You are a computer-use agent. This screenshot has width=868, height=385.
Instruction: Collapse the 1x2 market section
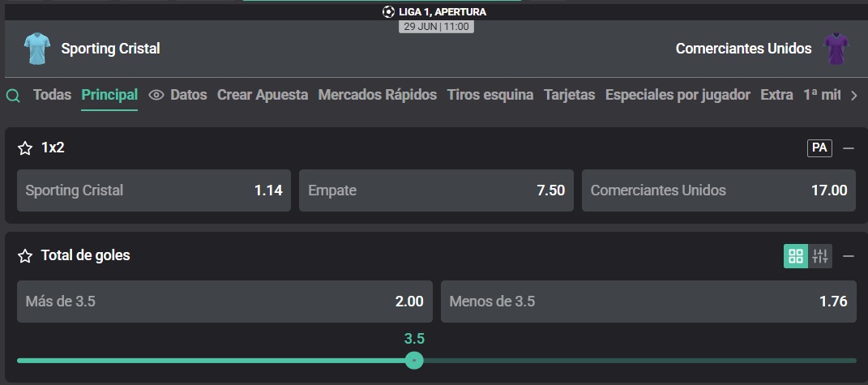pyautogui.click(x=848, y=148)
